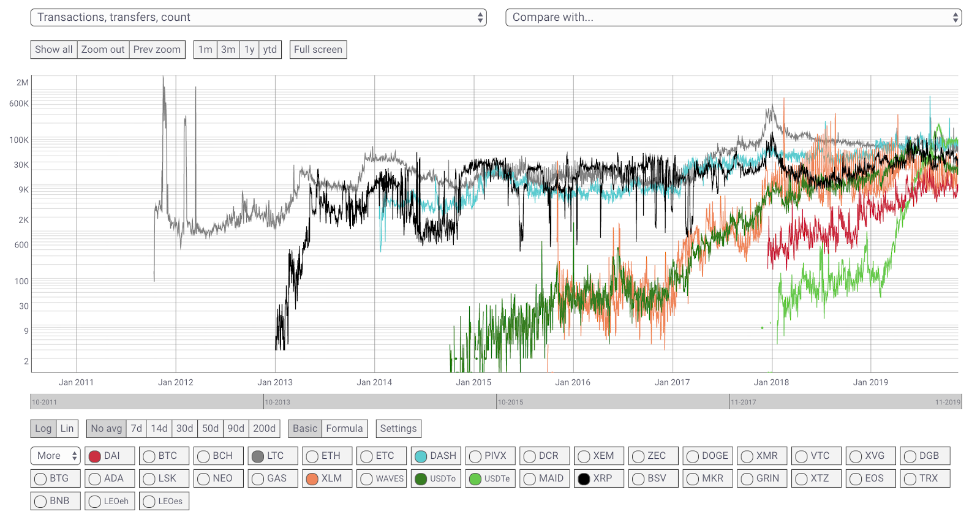The image size is (980, 525).
Task: Expand the Compare with... dropdown
Action: point(733,17)
